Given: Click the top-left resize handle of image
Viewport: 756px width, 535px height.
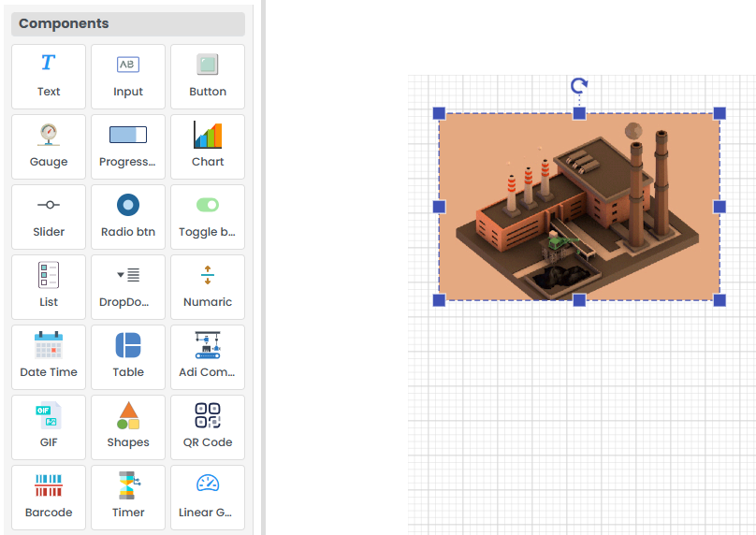Looking at the screenshot, I should pos(439,113).
